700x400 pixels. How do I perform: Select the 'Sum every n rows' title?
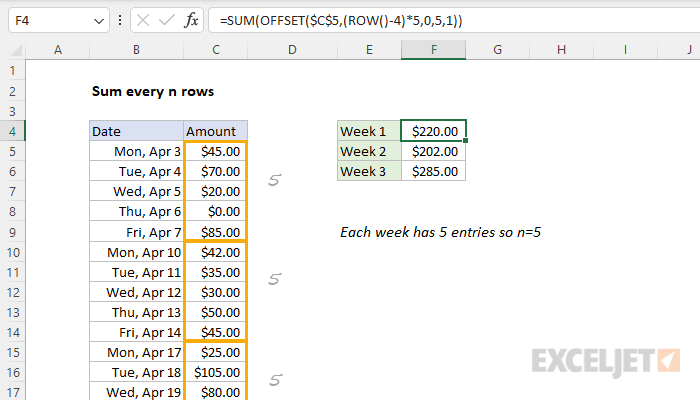[x=153, y=92]
